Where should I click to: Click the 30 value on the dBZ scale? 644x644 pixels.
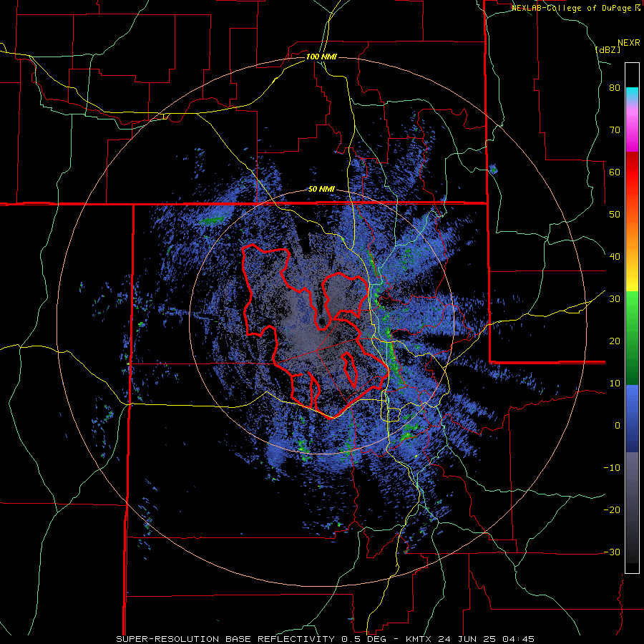pos(615,299)
